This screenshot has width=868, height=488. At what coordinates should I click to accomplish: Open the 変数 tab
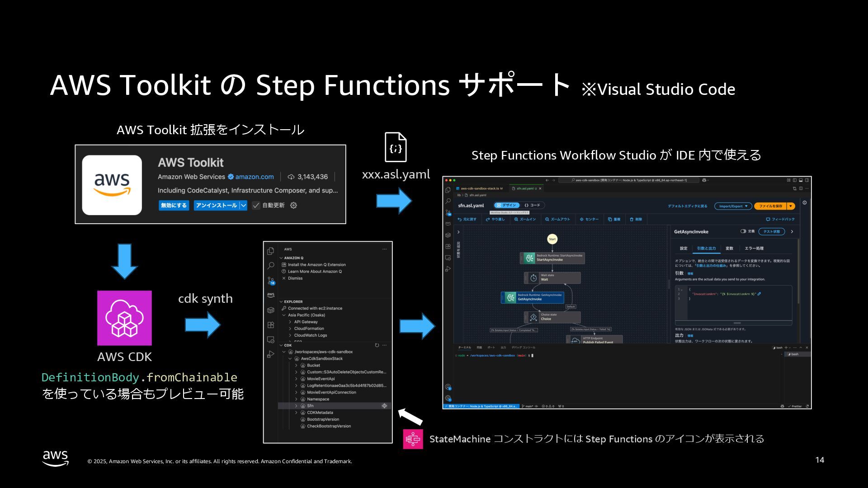pyautogui.click(x=729, y=248)
